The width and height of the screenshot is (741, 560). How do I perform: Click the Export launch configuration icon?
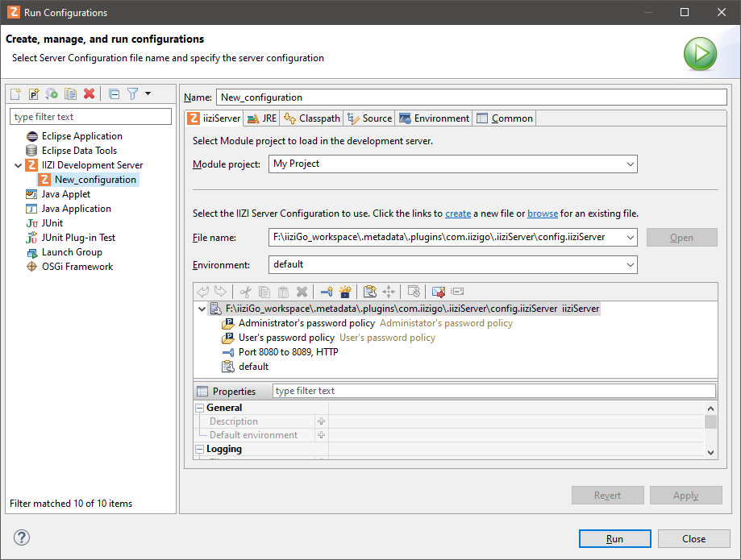52,94
